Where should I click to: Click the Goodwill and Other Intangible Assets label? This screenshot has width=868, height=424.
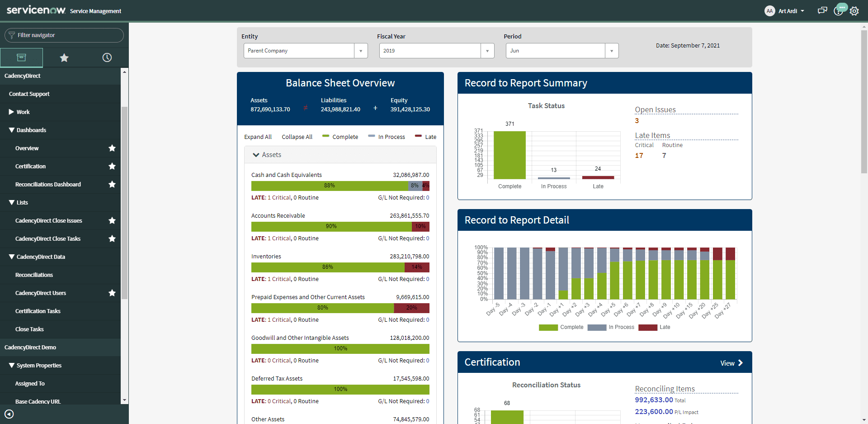click(300, 338)
